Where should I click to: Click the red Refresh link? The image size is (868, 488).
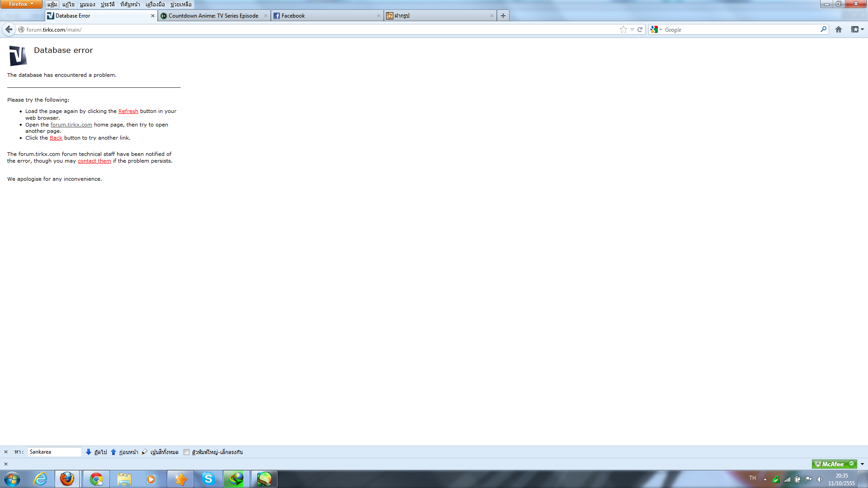point(128,111)
